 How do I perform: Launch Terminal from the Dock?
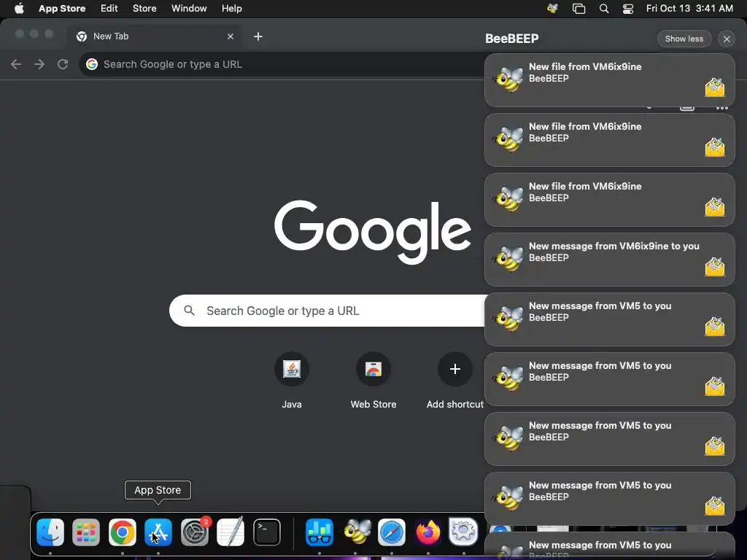267,532
